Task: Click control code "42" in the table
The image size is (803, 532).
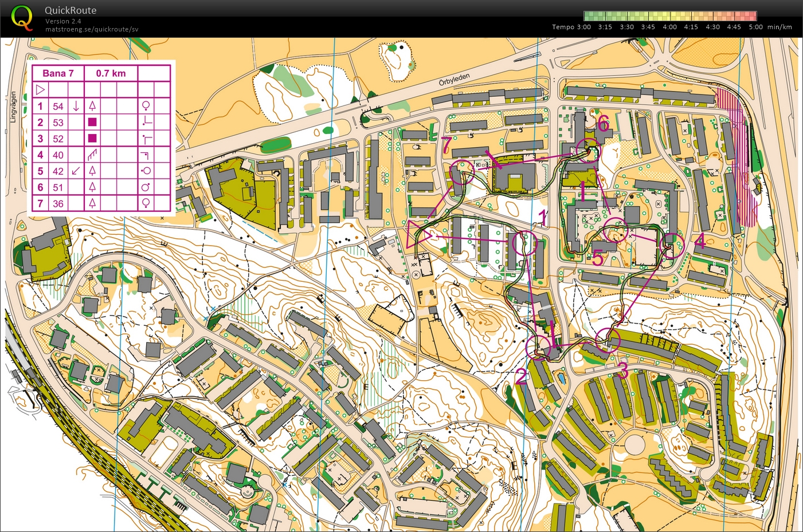Action: click(x=58, y=171)
